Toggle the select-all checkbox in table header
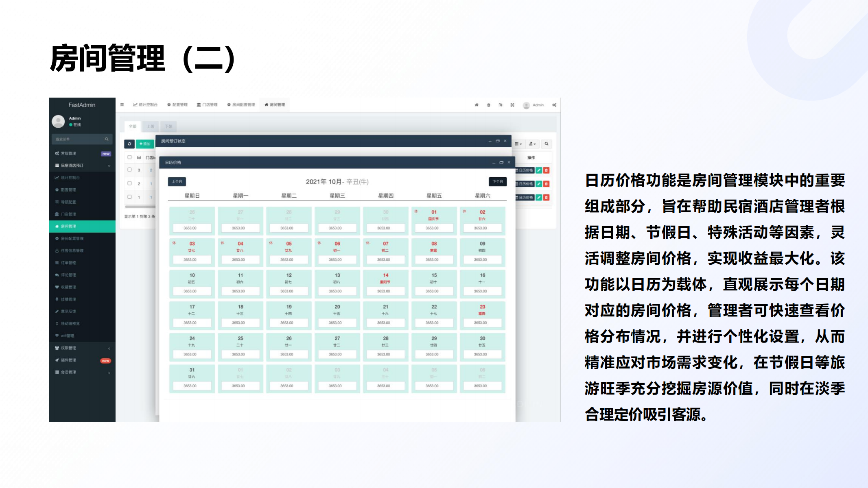The image size is (868, 488). point(129,157)
